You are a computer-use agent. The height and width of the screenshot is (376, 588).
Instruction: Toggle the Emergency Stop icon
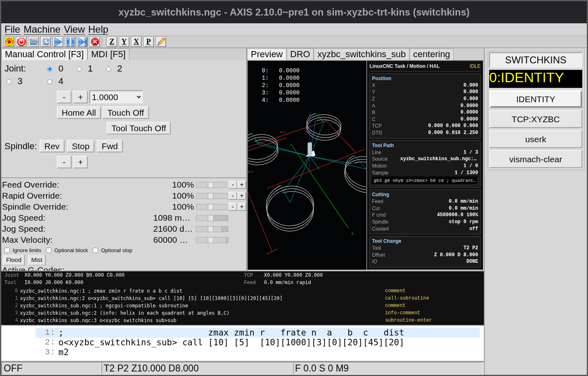coord(9,42)
